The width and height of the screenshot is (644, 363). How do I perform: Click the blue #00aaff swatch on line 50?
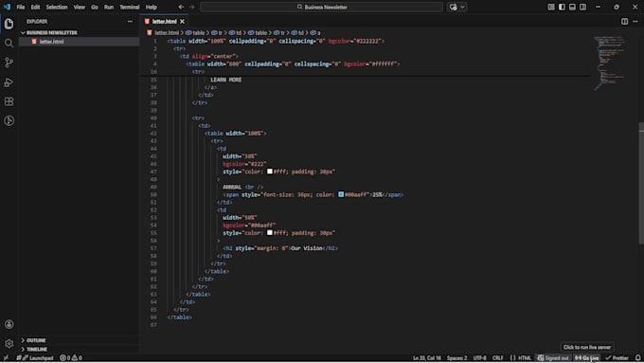pos(341,194)
